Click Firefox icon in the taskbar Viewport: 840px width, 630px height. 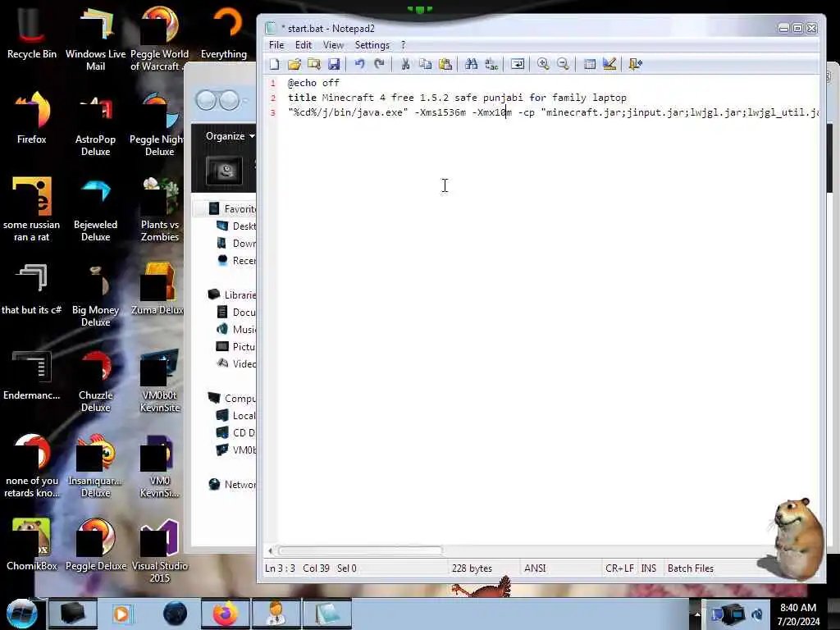click(x=226, y=614)
